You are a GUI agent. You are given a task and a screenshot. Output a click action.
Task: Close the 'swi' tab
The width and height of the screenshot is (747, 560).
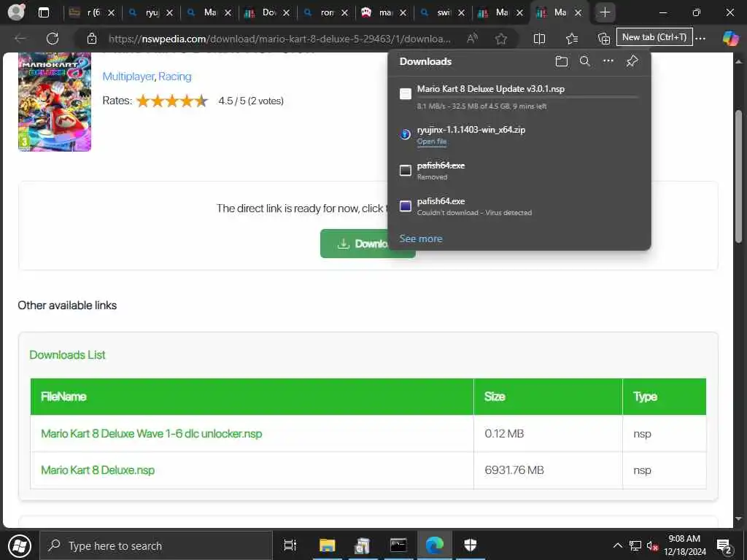coord(461,13)
